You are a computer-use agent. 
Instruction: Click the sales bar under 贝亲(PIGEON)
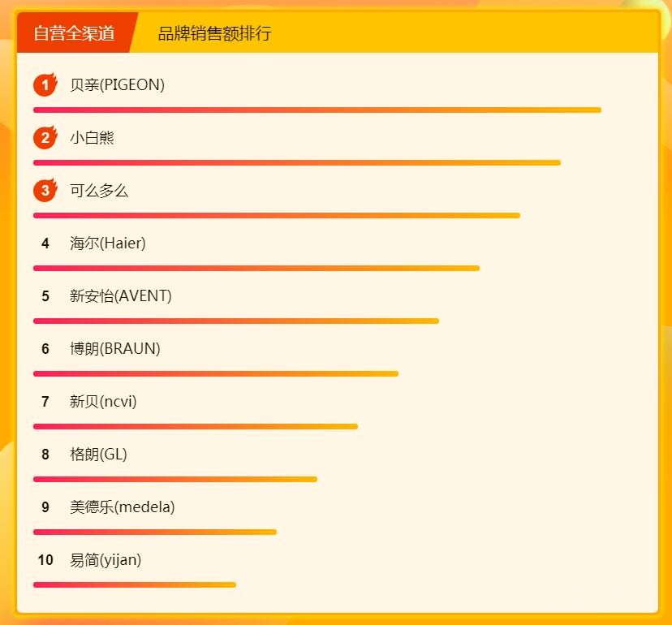click(x=317, y=110)
